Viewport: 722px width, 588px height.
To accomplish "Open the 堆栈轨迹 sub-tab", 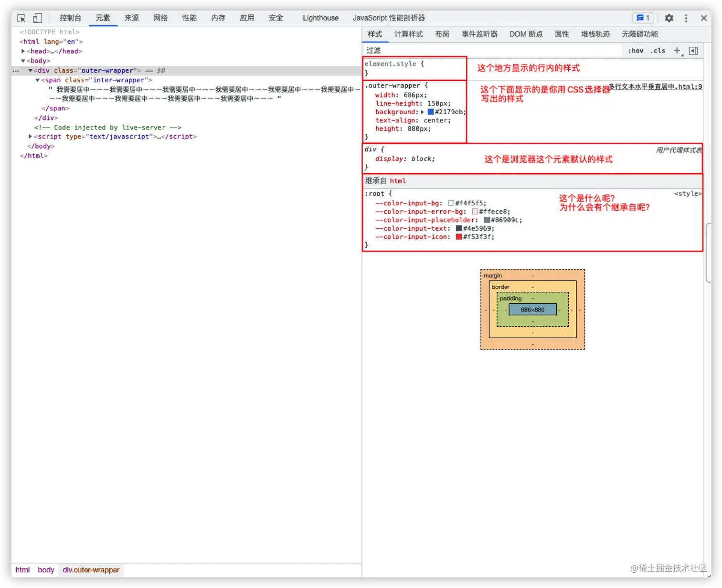I will pyautogui.click(x=595, y=34).
